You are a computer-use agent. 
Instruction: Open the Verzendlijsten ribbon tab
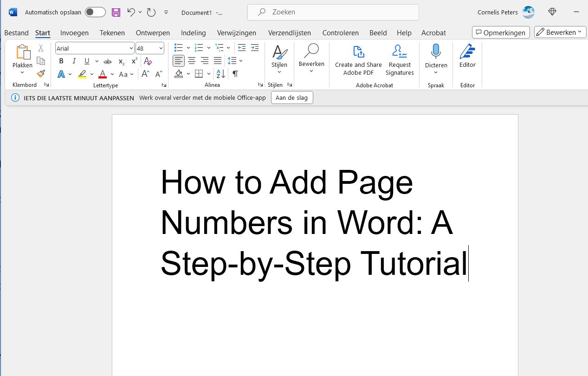[x=289, y=32]
